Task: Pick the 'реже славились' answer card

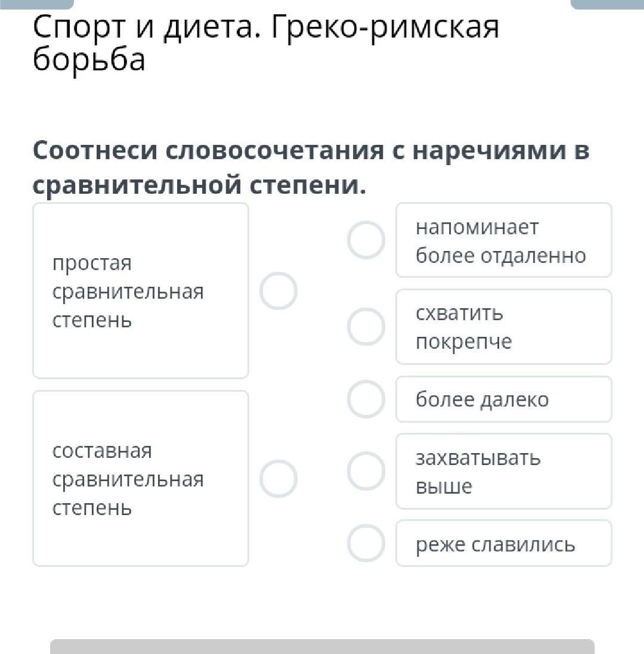Action: [x=503, y=543]
